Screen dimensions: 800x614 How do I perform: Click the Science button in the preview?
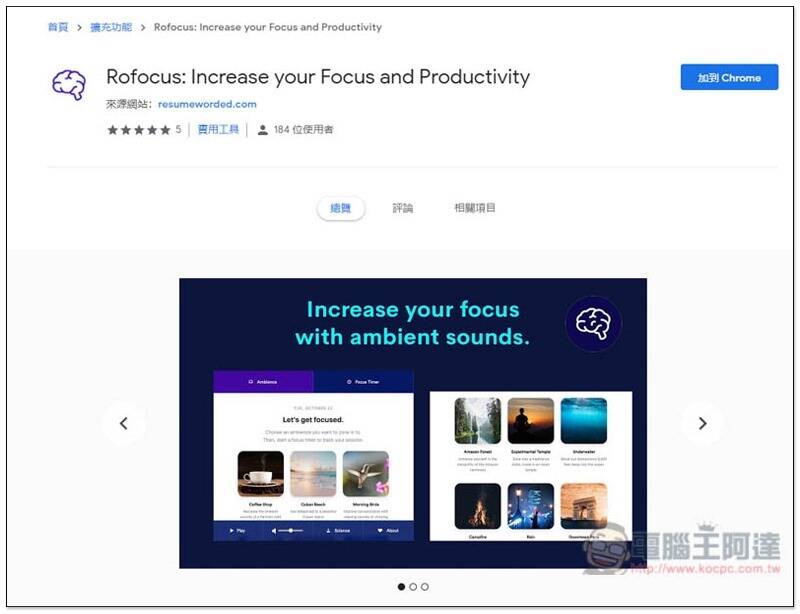tap(338, 531)
